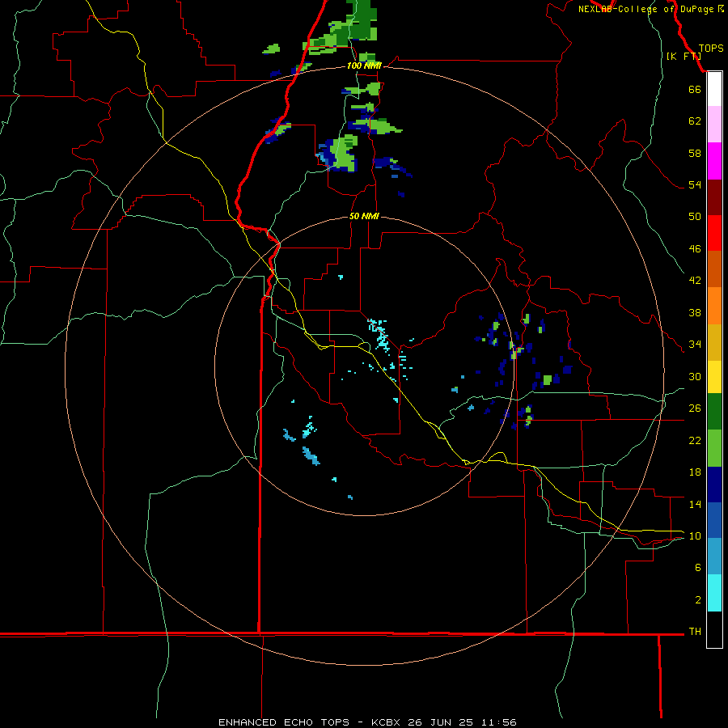This screenshot has width=728, height=728.
Task: Click the "26 JUN 25" date in caption
Action: tap(440, 722)
